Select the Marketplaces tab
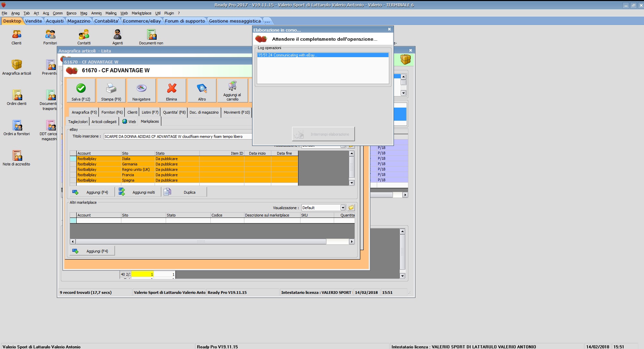The image size is (644, 349). [x=150, y=121]
